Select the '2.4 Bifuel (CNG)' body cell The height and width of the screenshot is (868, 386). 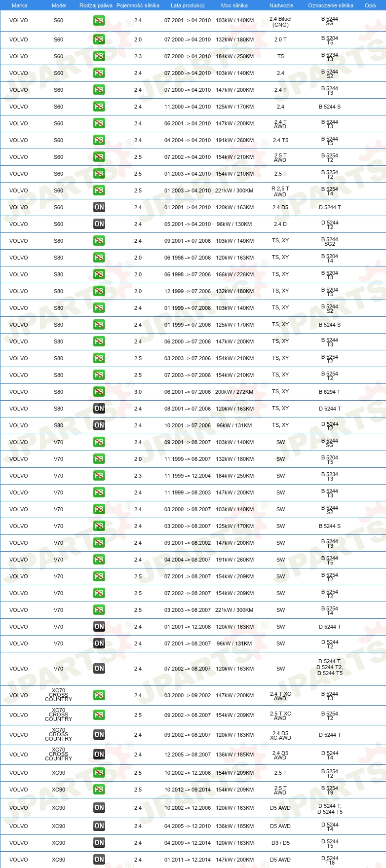pyautogui.click(x=280, y=22)
